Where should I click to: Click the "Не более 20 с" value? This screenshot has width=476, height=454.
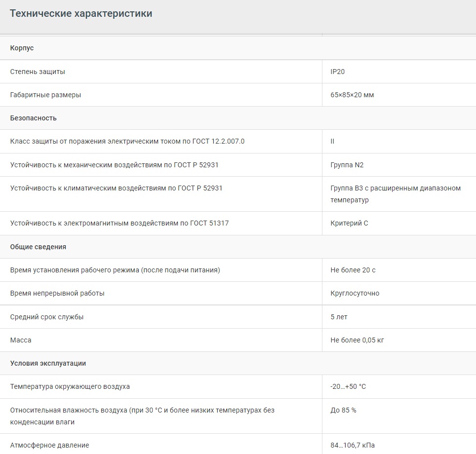pyautogui.click(x=353, y=270)
